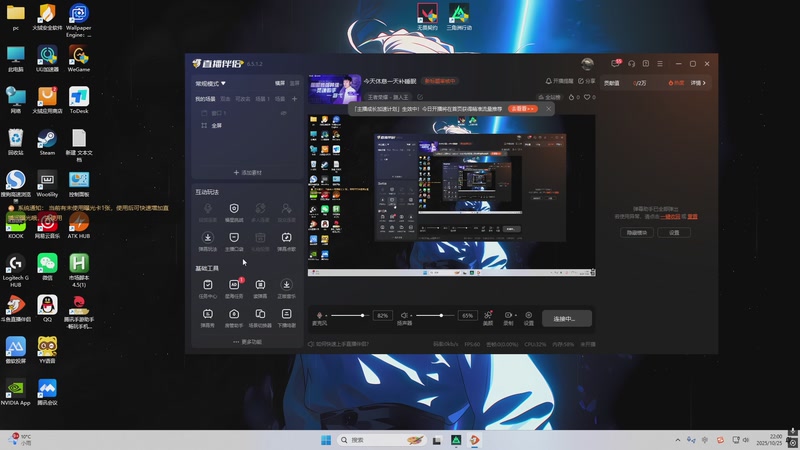Open the QQ desktop icon
800x450 pixels.
point(47,309)
